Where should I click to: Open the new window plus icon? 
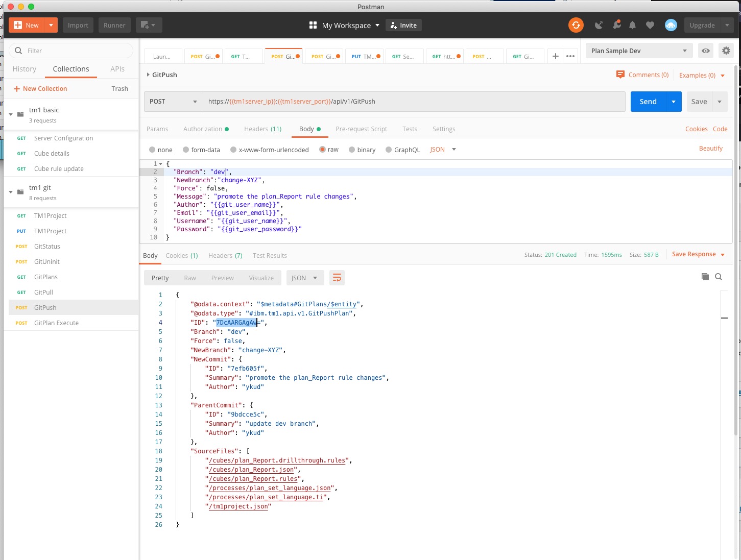tap(149, 25)
